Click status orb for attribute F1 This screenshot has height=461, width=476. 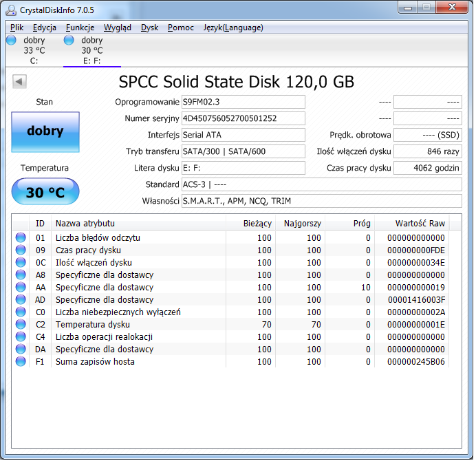(21, 362)
